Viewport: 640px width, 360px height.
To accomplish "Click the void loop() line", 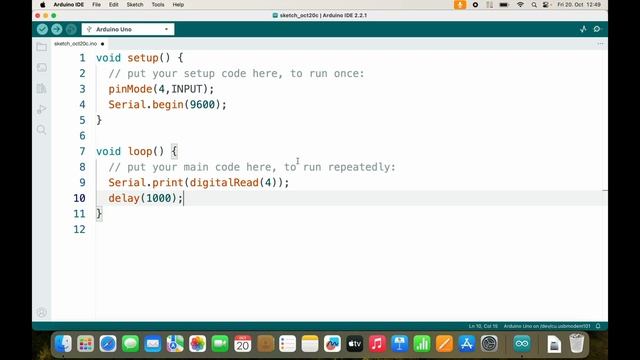I will [x=137, y=151].
